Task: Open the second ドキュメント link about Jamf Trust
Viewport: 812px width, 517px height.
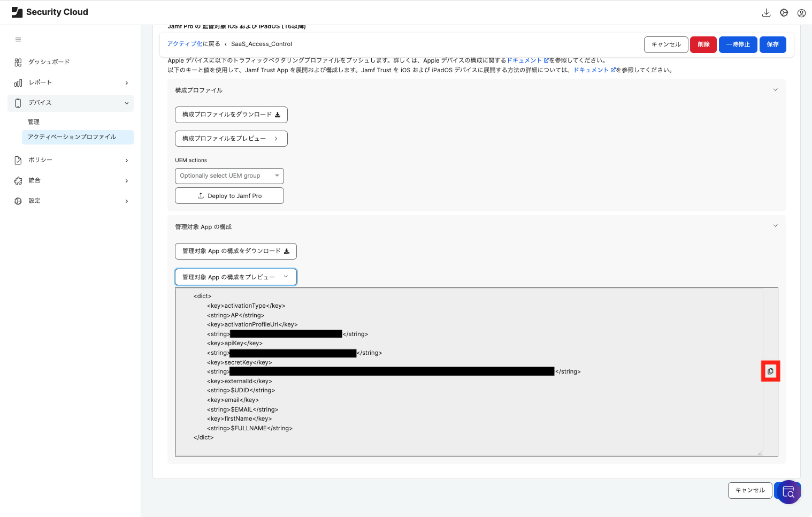Action: tap(594, 70)
